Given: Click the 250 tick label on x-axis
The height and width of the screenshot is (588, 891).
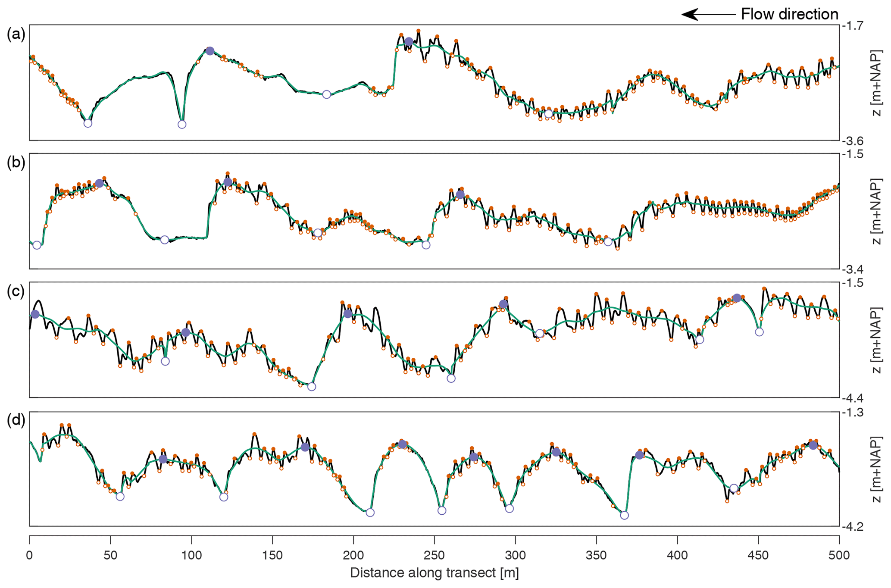Looking at the screenshot, I should (x=435, y=556).
